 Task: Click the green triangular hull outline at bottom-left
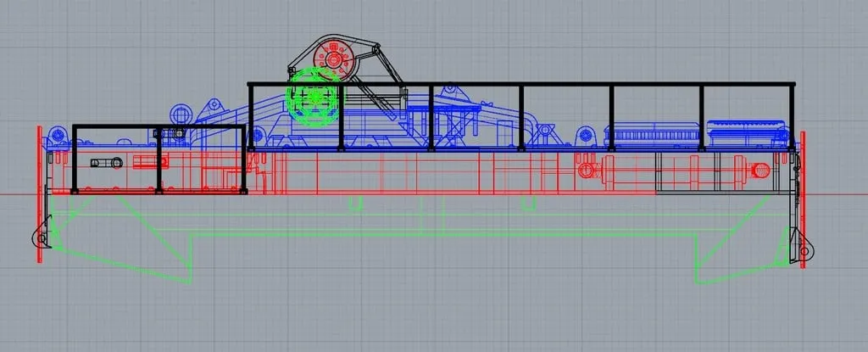coord(127,254)
